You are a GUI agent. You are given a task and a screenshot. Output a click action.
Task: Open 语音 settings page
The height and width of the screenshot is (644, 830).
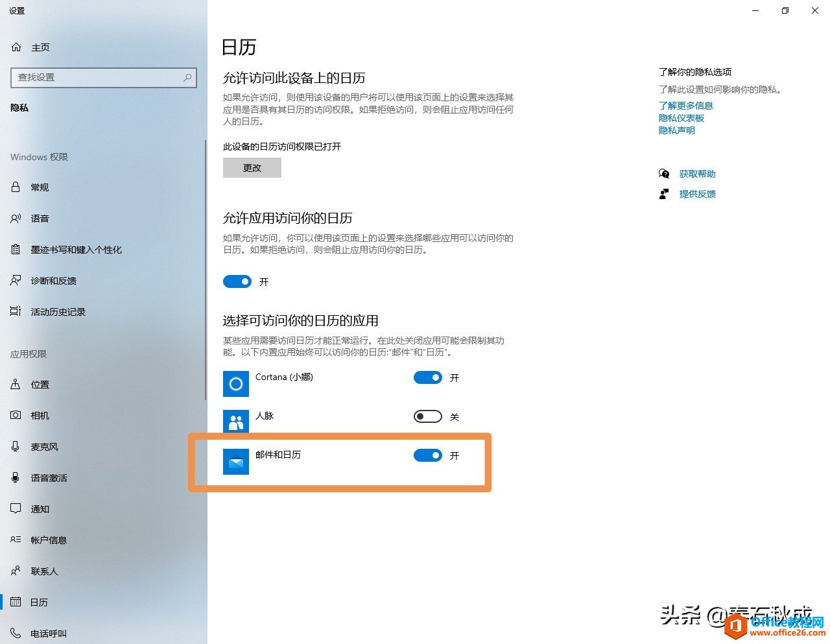40,219
